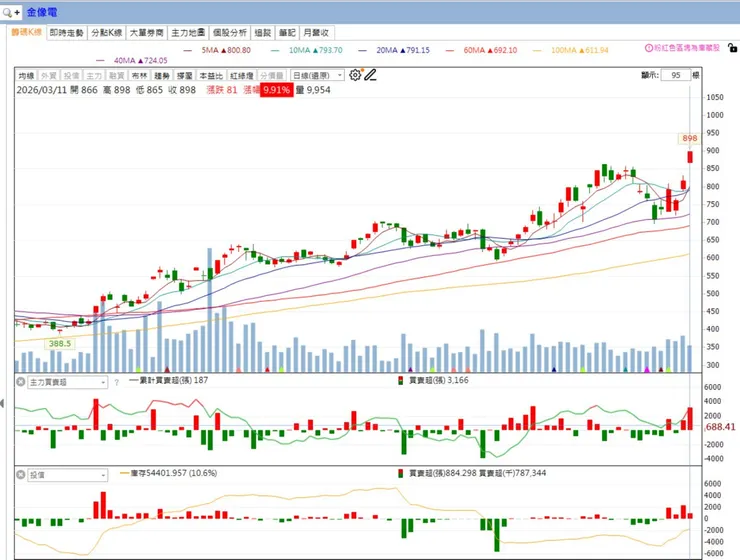
Task: Toggle the unlock padlock icon
Action: 732,48
